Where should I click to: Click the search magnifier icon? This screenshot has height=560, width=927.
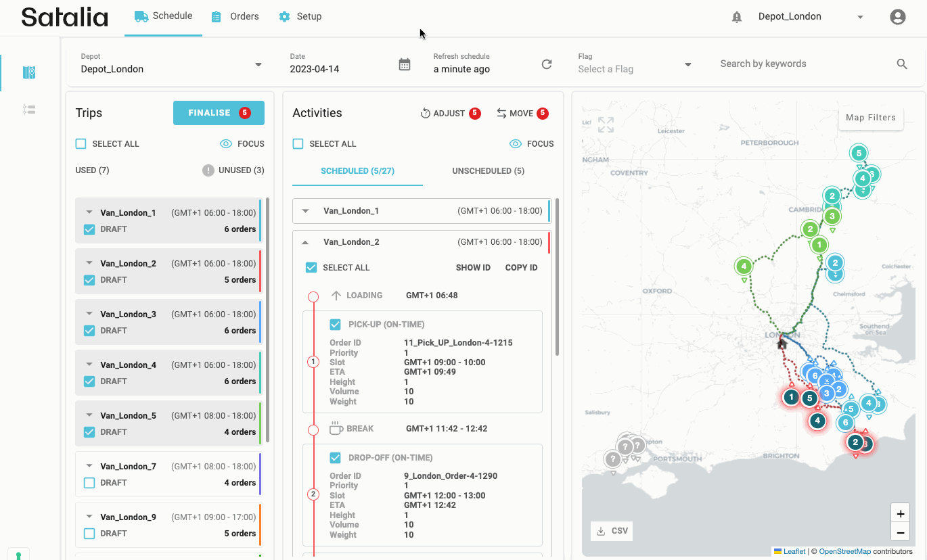[901, 64]
